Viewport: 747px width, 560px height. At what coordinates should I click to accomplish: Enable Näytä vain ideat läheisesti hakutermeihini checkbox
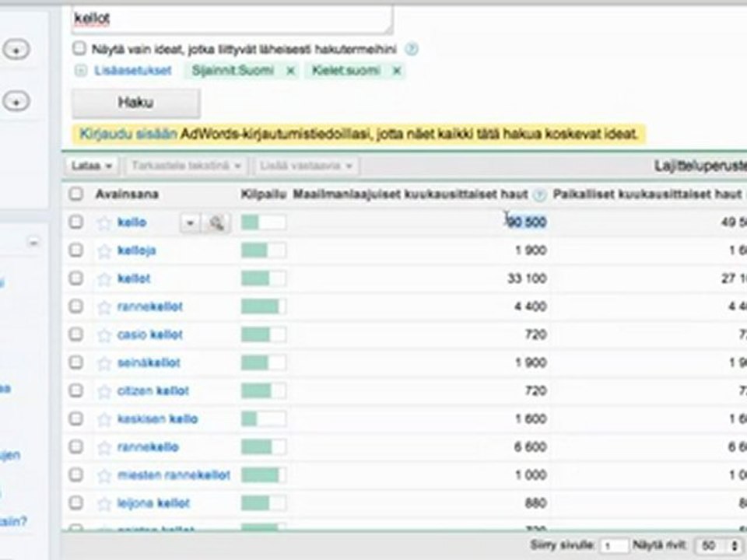79,48
